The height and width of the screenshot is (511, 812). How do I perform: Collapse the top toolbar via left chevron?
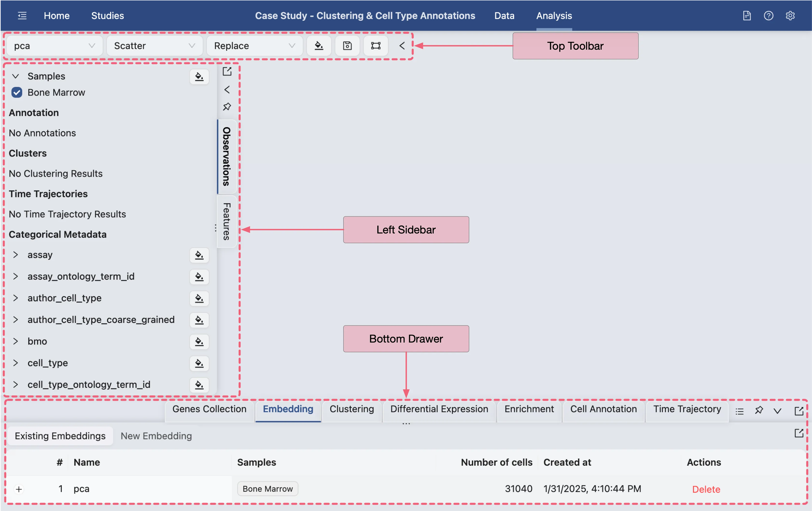[x=401, y=46]
